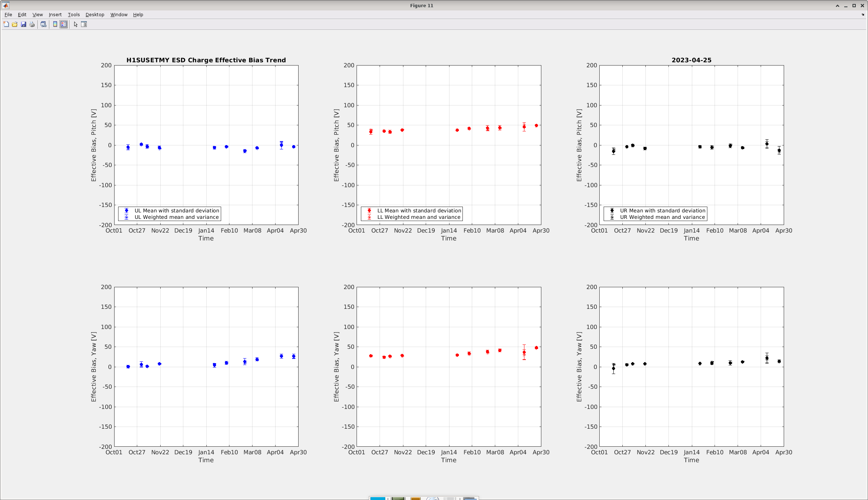Select the last blue data point in the UL yaw plot
This screenshot has width=868, height=500.
294,356
